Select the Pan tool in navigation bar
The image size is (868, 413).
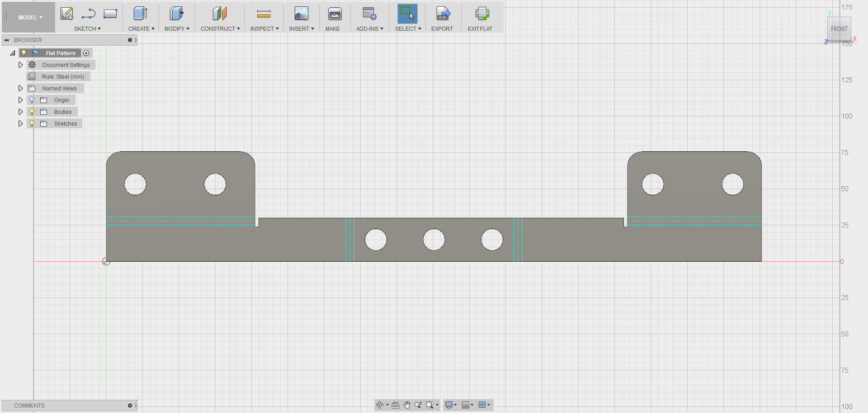click(406, 405)
